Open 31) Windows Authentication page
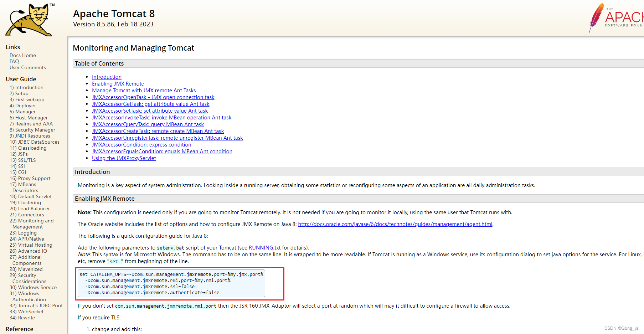The width and height of the screenshot is (644, 334). point(28,297)
